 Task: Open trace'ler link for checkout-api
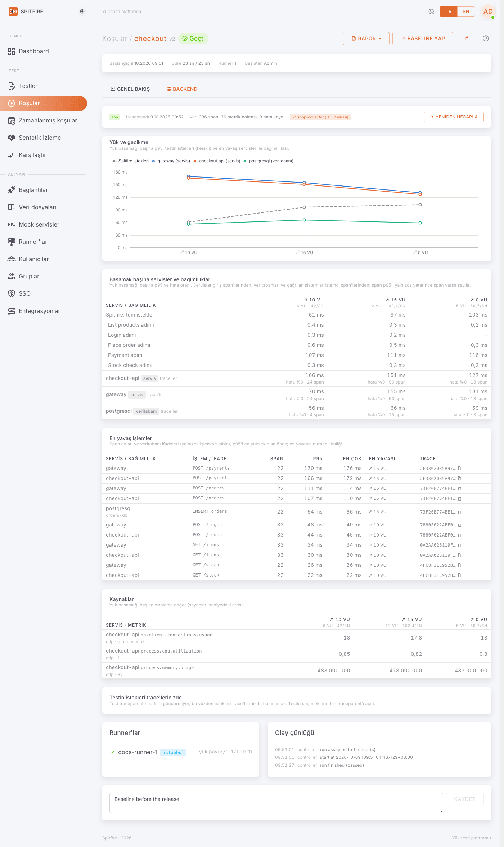pos(168,378)
